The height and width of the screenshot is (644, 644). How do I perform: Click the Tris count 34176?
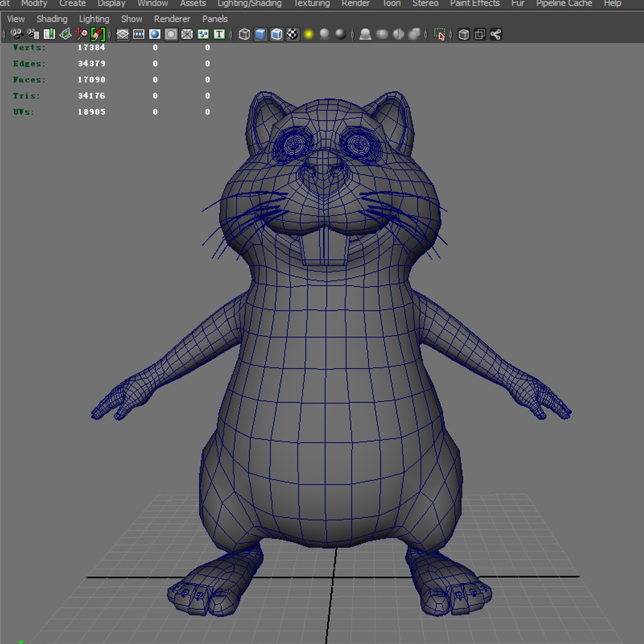91,95
